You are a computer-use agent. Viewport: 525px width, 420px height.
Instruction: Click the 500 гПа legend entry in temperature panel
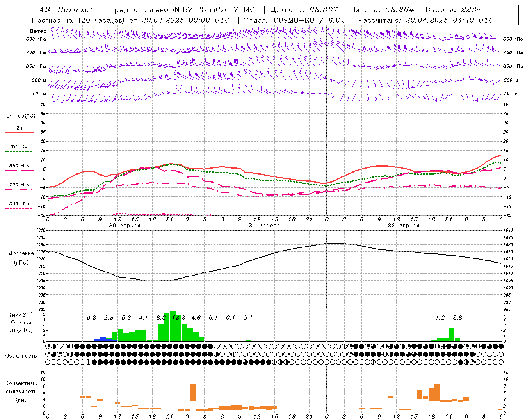19,204
